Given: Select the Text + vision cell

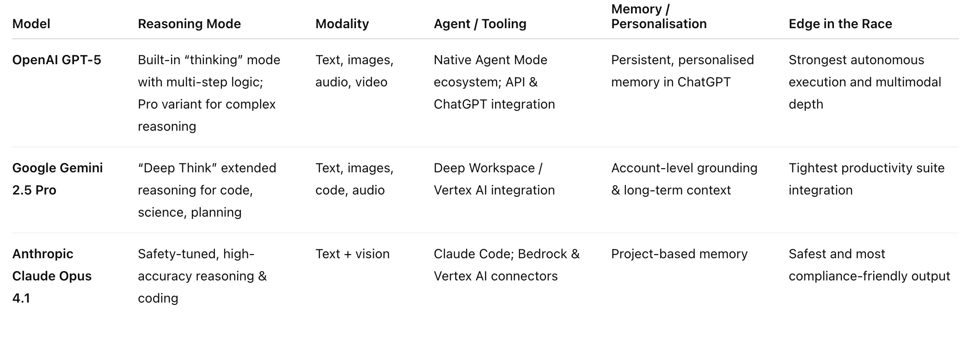Looking at the screenshot, I should click(x=352, y=254).
